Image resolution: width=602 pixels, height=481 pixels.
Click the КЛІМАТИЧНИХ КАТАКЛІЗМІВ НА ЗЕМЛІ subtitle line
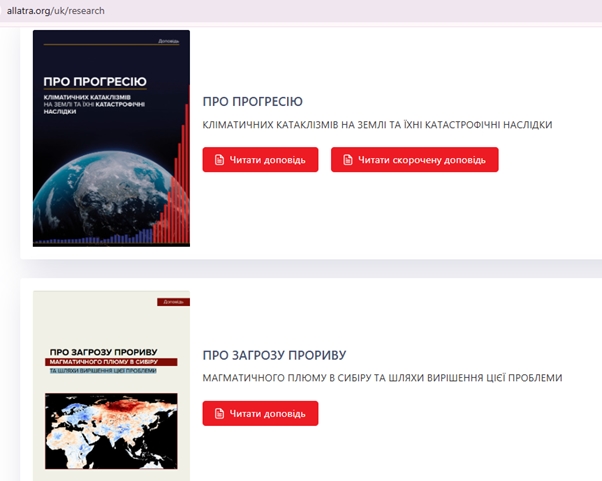(x=377, y=125)
